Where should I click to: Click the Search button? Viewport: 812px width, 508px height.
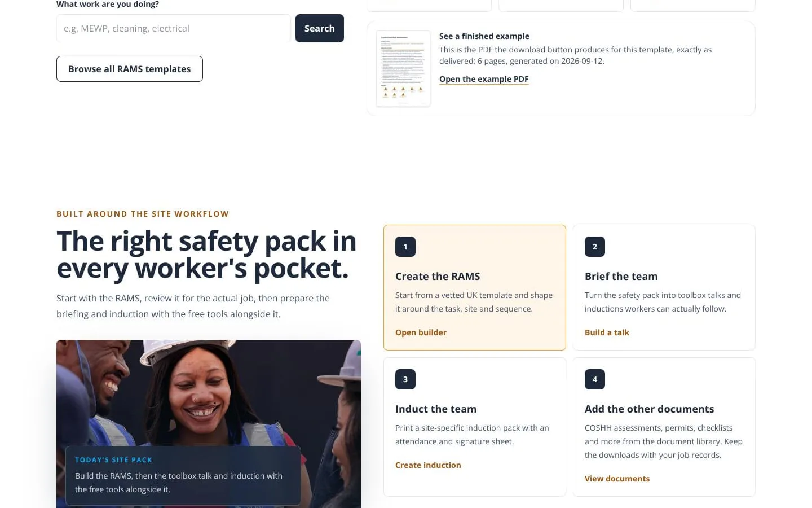click(320, 28)
